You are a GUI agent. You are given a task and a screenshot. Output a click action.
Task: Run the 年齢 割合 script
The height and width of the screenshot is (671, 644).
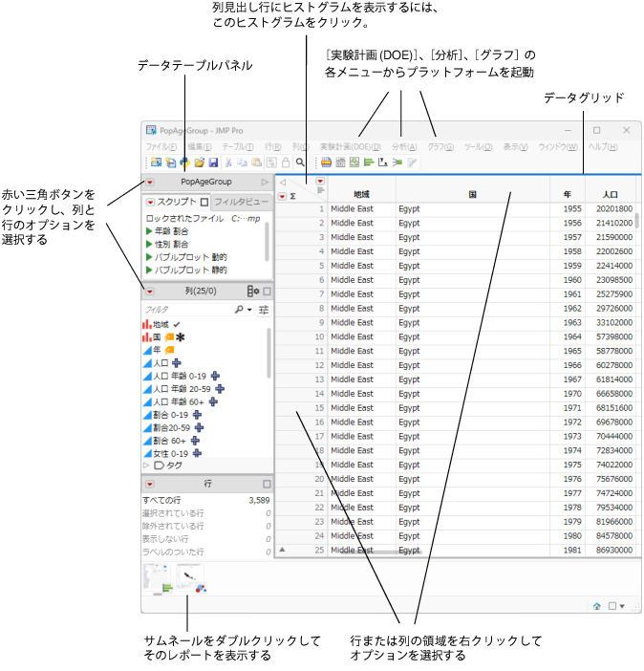click(167, 231)
